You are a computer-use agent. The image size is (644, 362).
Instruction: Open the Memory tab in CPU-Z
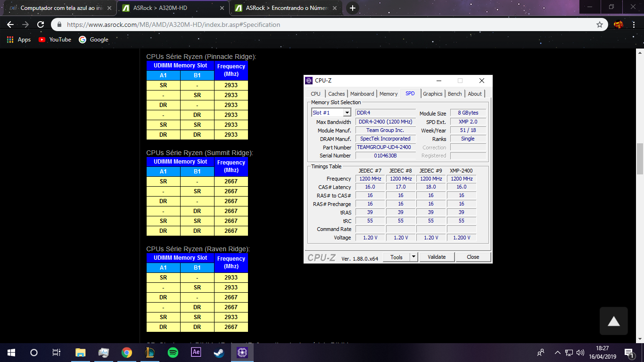point(388,94)
